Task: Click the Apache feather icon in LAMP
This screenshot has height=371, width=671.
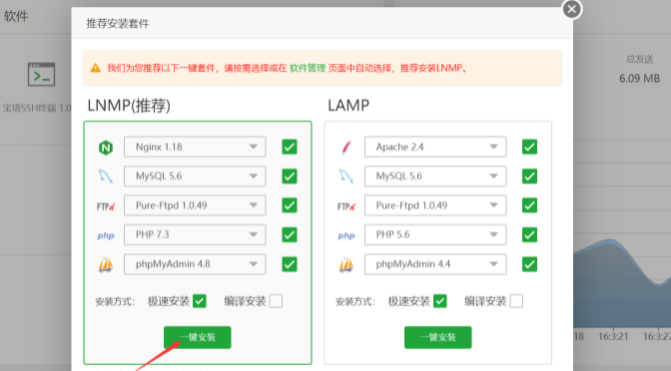Action: tap(346, 147)
